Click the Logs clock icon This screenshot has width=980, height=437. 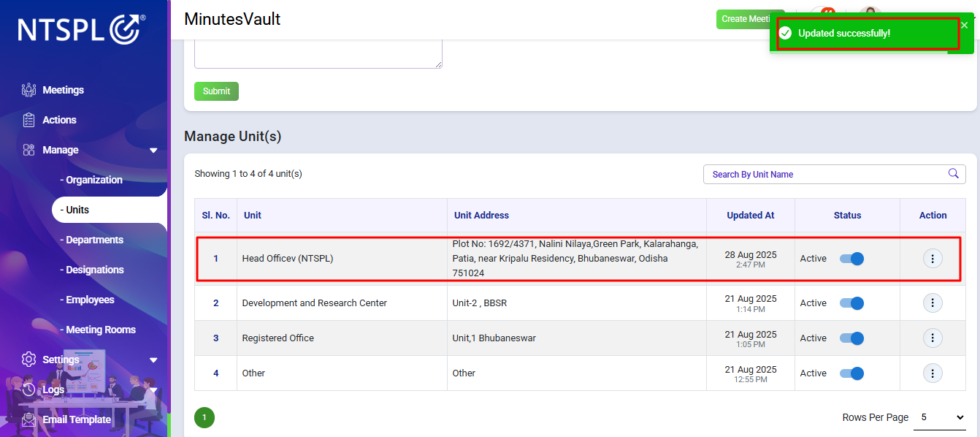tap(28, 389)
